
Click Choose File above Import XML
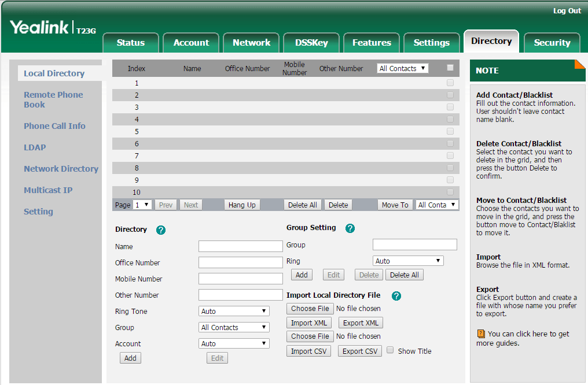click(310, 309)
